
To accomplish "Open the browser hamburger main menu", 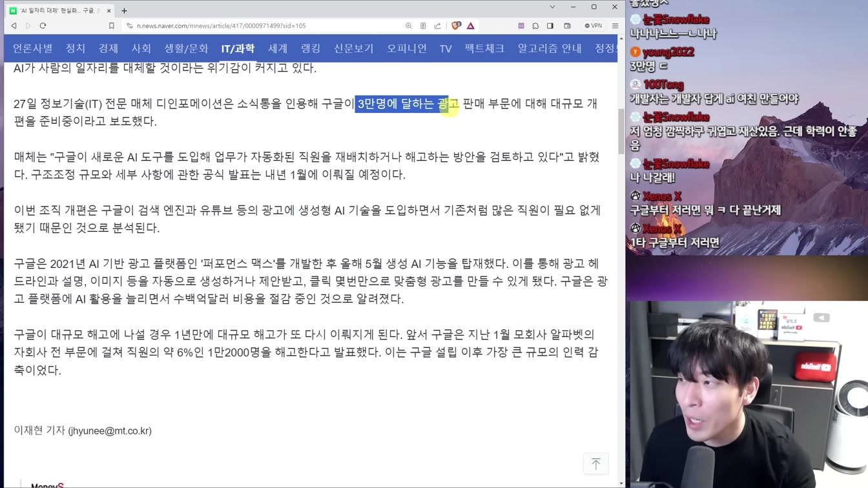I will point(615,26).
